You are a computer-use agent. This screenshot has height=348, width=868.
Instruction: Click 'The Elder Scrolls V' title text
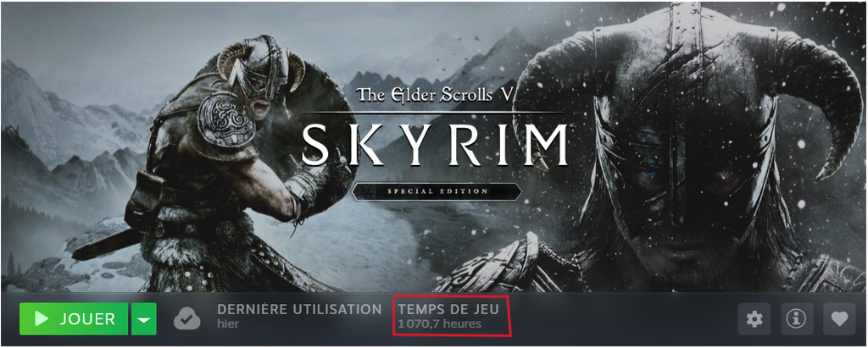[x=436, y=94]
